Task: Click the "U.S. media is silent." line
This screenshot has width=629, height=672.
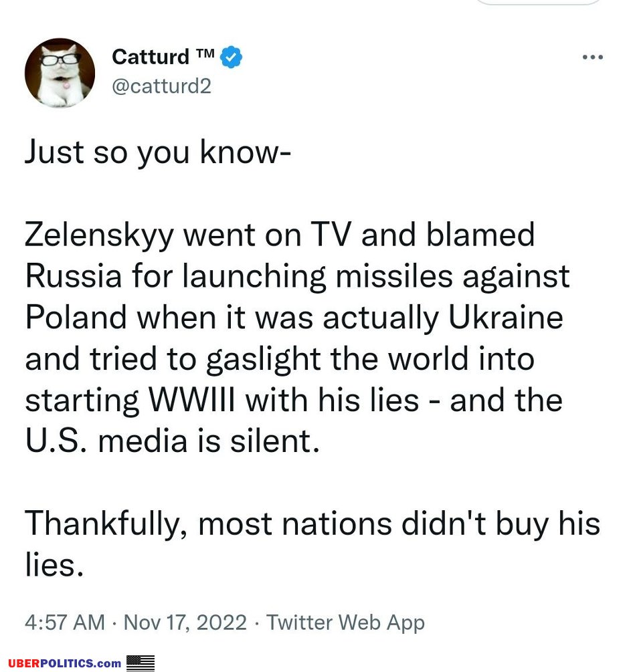Action: tap(173, 441)
